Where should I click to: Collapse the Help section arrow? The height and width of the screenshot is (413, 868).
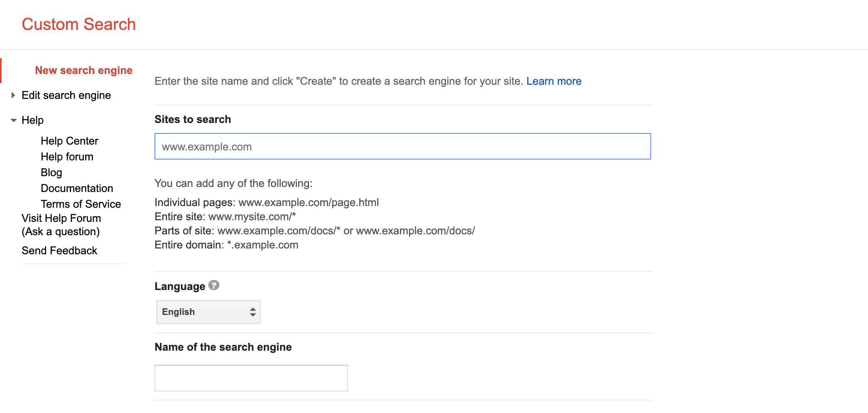coord(14,120)
